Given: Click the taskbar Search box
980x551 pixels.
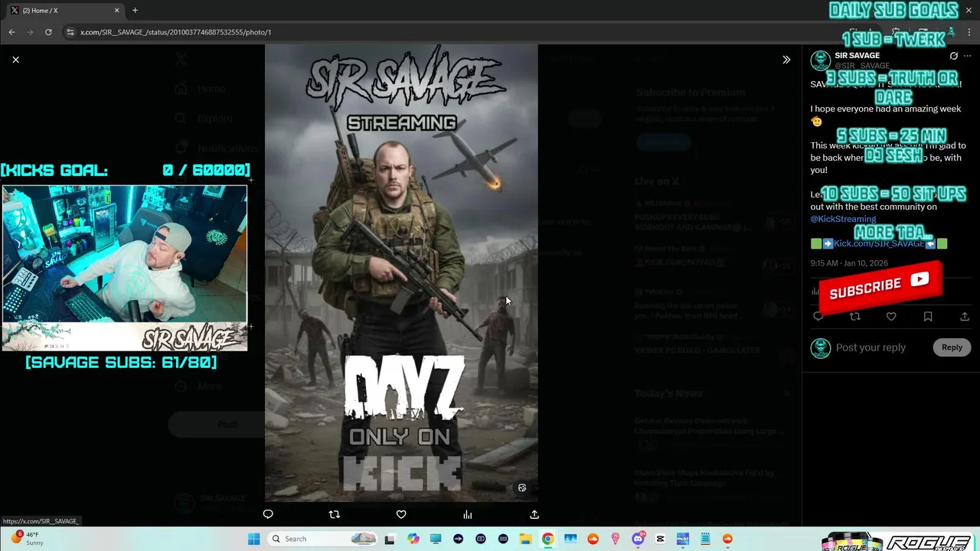Looking at the screenshot, I should [324, 539].
